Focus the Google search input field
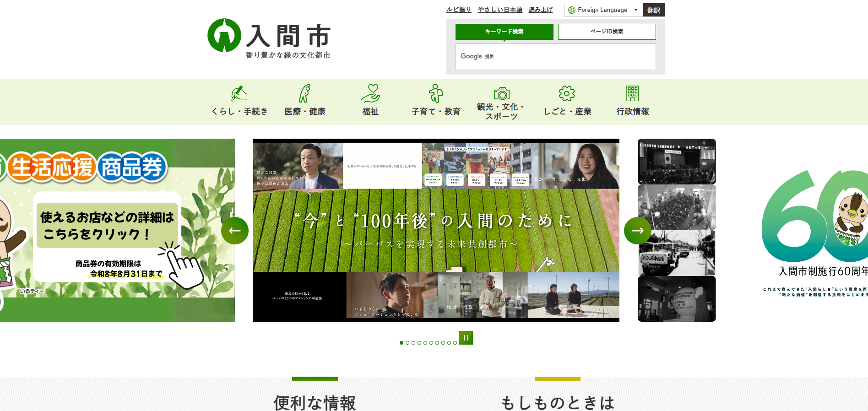Screen dimensions: 868x411 [556, 57]
